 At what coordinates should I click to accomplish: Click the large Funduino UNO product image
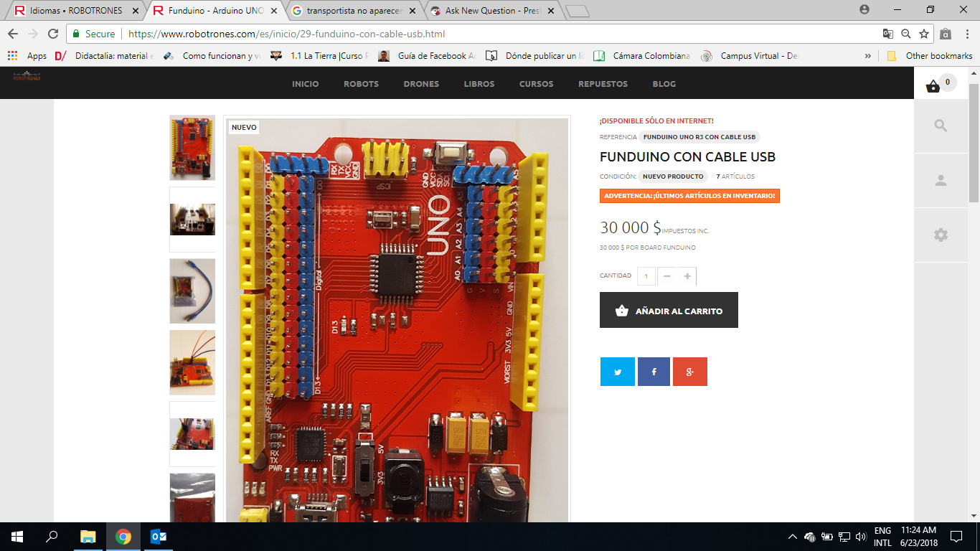pos(397,319)
